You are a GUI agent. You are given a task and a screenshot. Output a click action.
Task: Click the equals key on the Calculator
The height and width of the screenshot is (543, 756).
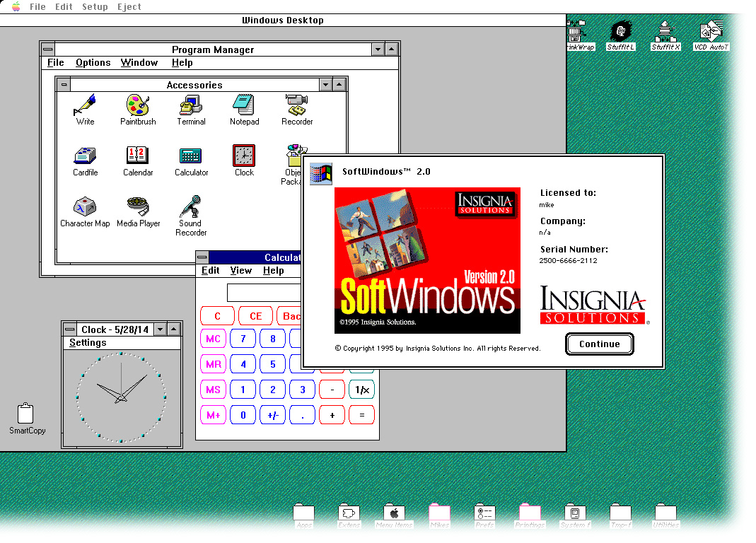coord(362,415)
